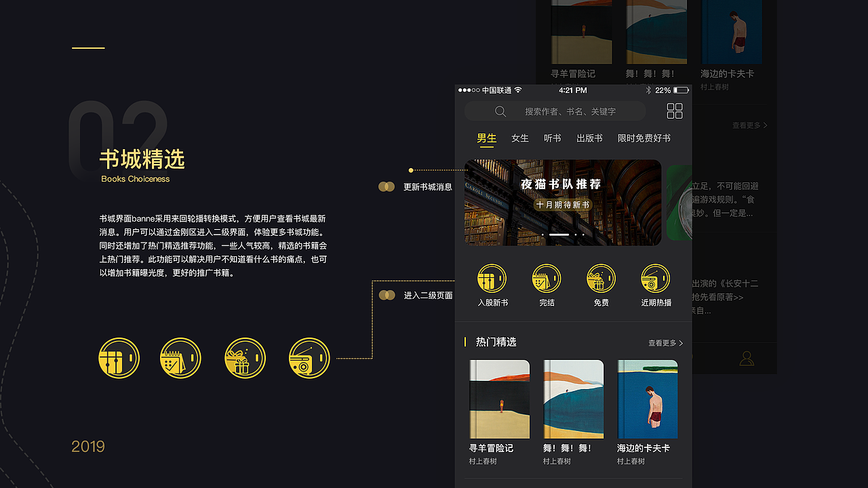The width and height of the screenshot is (868, 488).
Task: Switch to the 女生 tab
Action: (x=519, y=138)
